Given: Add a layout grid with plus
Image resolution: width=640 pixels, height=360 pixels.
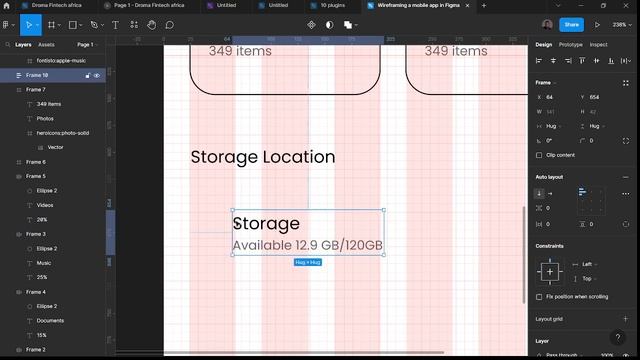Looking at the screenshot, I should [625, 319].
